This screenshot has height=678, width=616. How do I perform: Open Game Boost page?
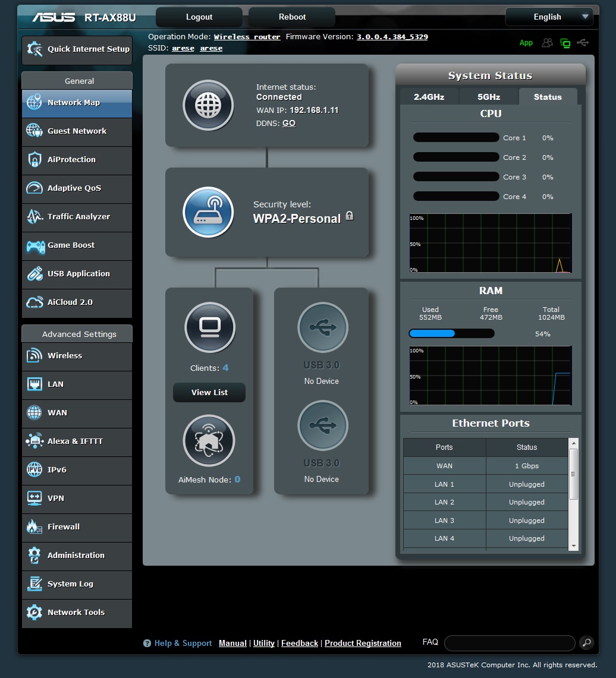77,245
